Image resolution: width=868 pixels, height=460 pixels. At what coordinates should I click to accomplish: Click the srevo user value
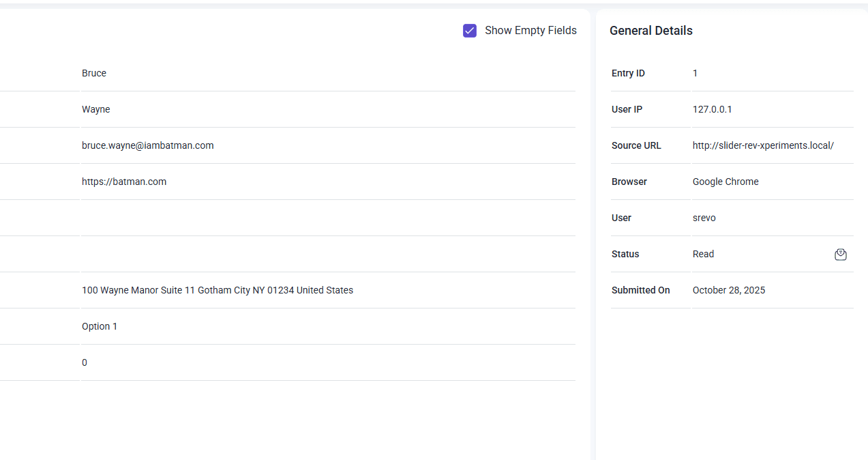pyautogui.click(x=704, y=218)
